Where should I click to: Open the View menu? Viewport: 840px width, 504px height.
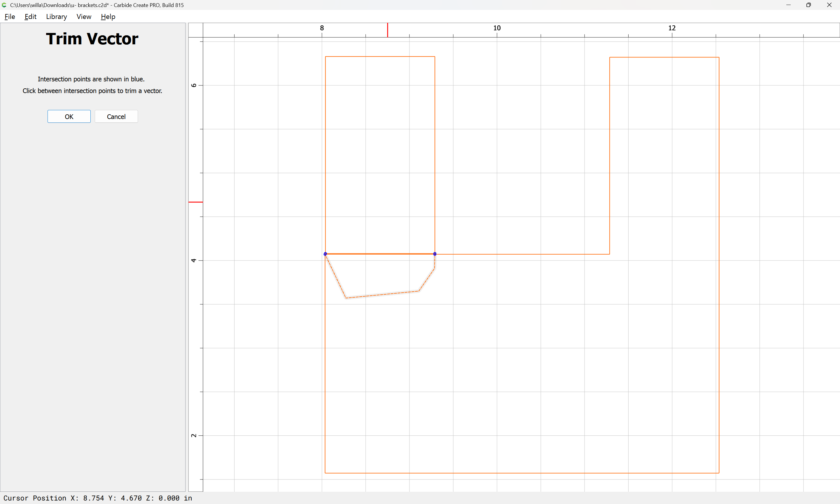click(84, 17)
